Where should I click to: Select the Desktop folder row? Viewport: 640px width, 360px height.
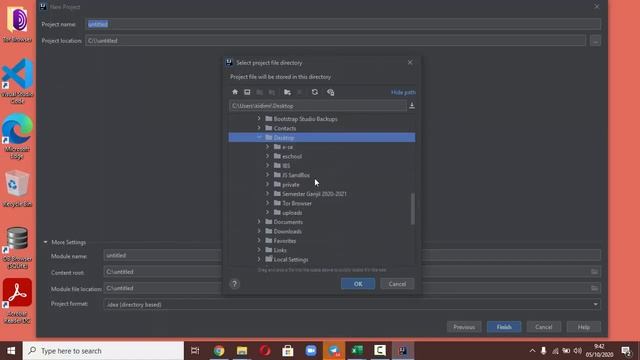[x=322, y=138]
